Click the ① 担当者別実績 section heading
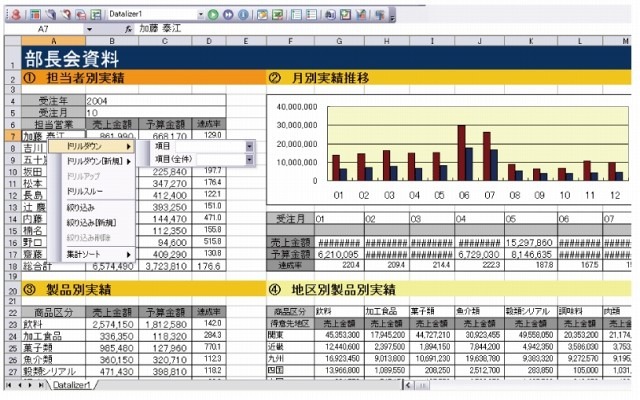This screenshot has width=640, height=400. click(x=73, y=78)
